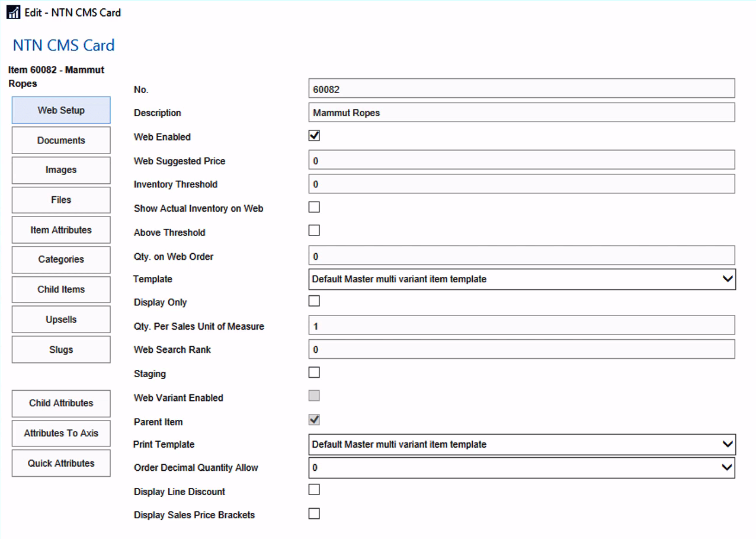This screenshot has width=756, height=539.
Task: Toggle the Staging checkbox
Action: coord(314,372)
